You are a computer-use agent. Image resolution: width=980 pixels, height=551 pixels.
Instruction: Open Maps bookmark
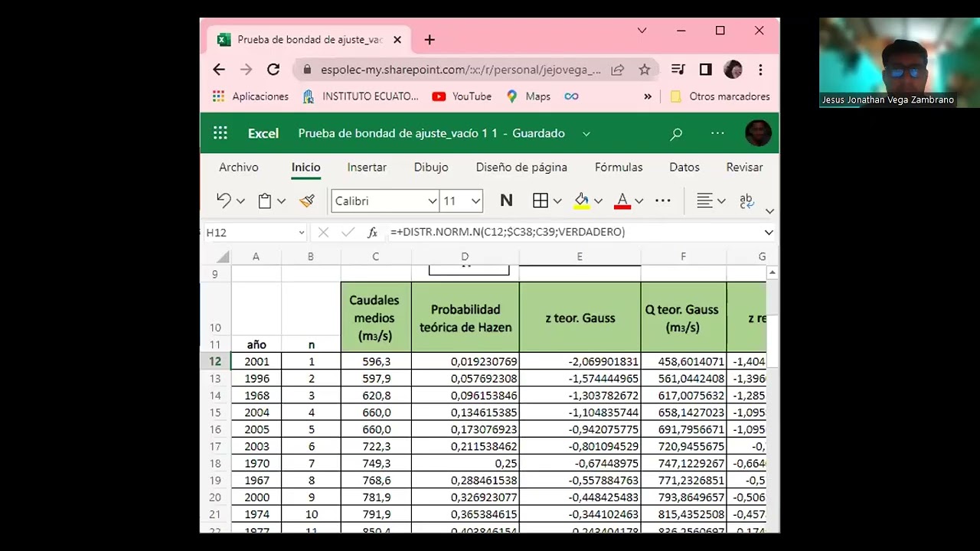click(528, 96)
